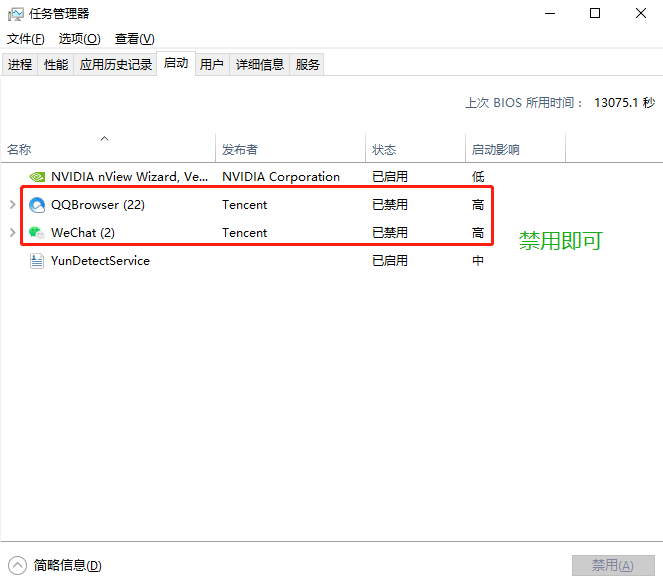Click the WeChat app icon
Viewport: 663px width, 588px height.
coord(37,232)
